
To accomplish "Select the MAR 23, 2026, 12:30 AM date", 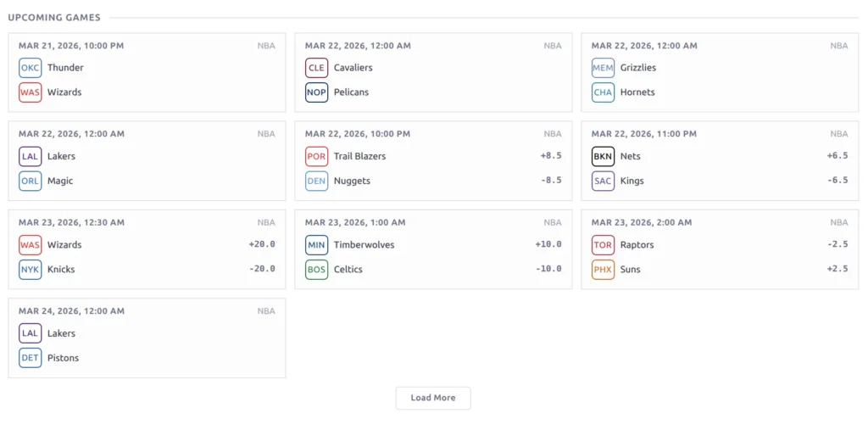I will (x=71, y=223).
